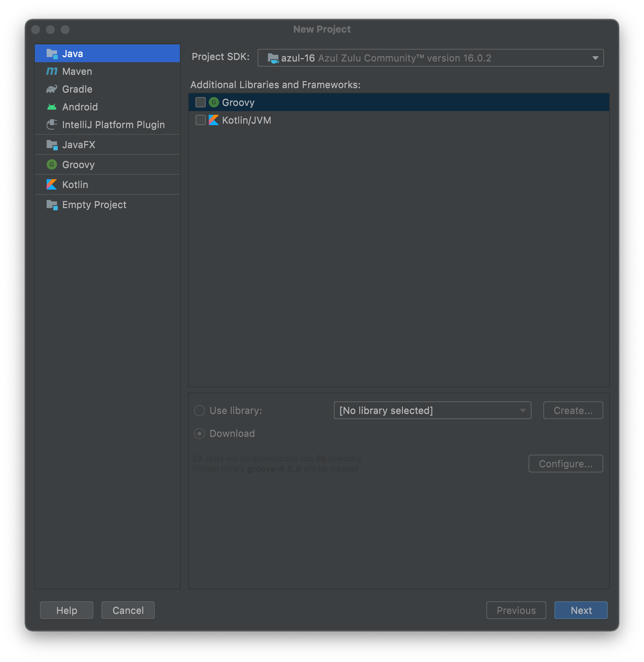644x662 pixels.
Task: Open the No library selected dropdown
Action: (432, 410)
